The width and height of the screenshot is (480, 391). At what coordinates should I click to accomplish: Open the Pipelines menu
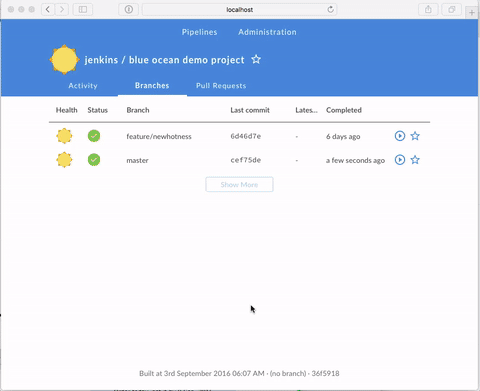pyautogui.click(x=199, y=32)
